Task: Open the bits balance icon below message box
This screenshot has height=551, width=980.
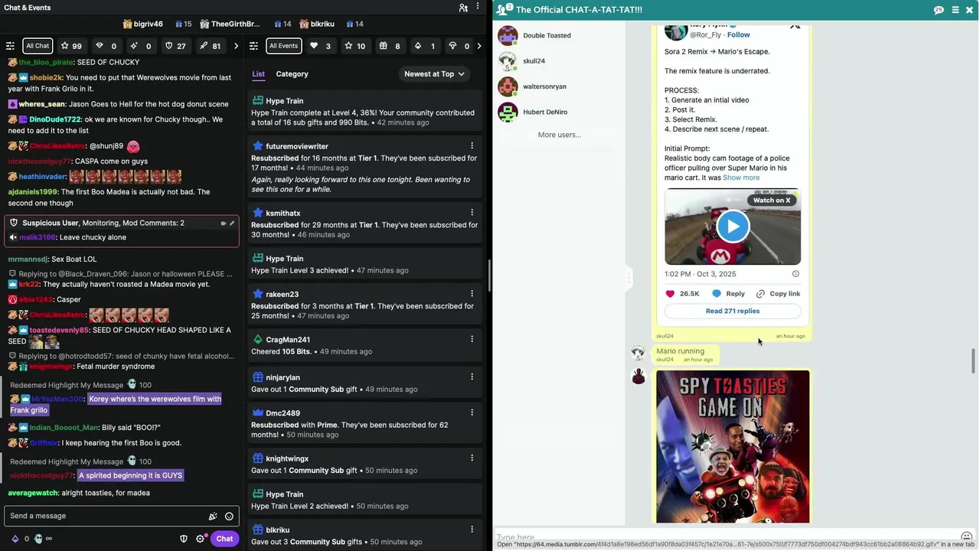Action: pos(15,539)
